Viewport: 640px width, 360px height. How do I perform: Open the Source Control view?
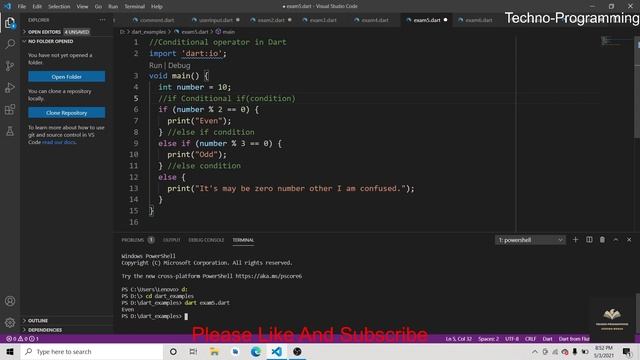[10, 66]
